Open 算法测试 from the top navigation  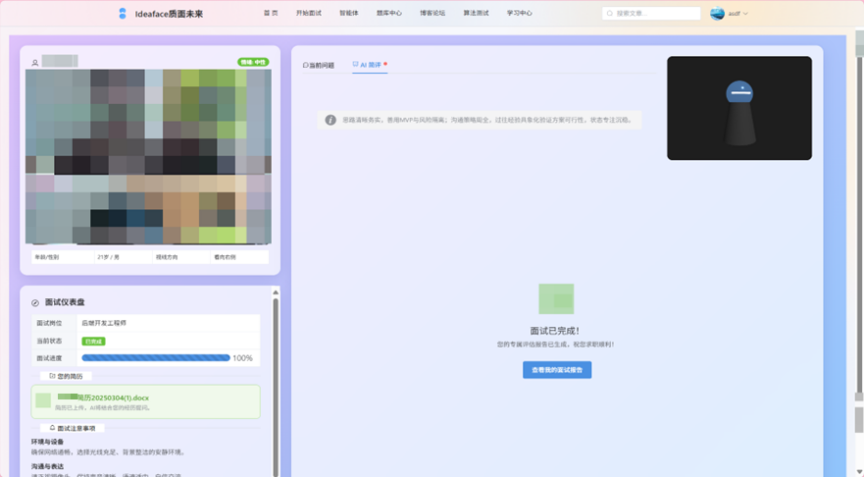tap(477, 14)
